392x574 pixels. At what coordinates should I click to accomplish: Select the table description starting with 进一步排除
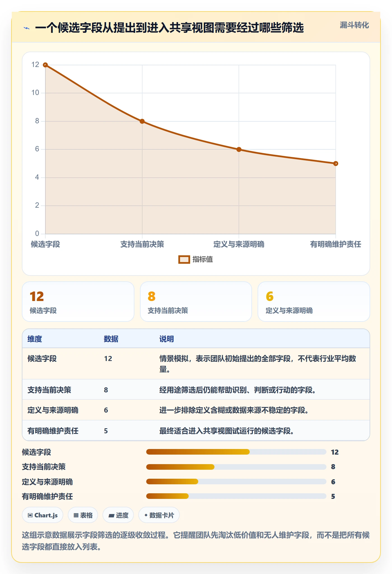tap(234, 410)
